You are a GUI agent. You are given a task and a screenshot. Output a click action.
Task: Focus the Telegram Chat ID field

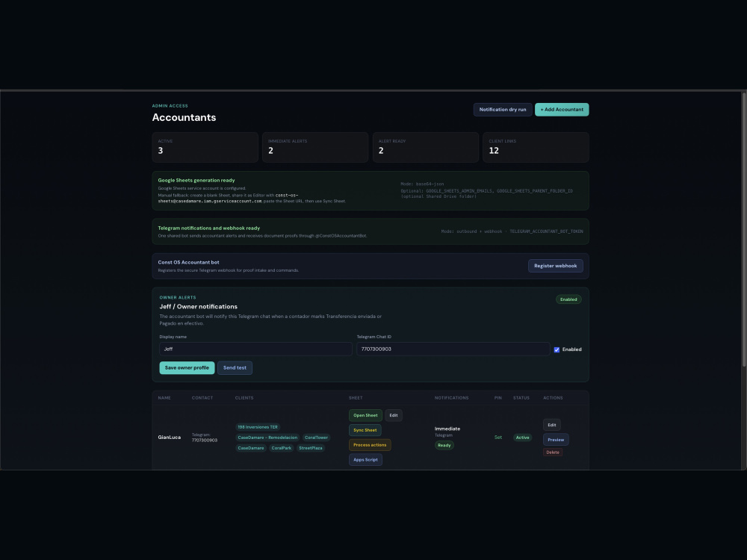(453, 349)
